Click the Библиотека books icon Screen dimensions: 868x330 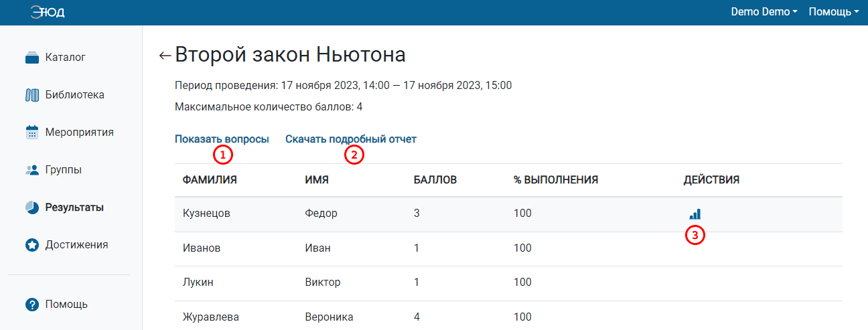32,95
